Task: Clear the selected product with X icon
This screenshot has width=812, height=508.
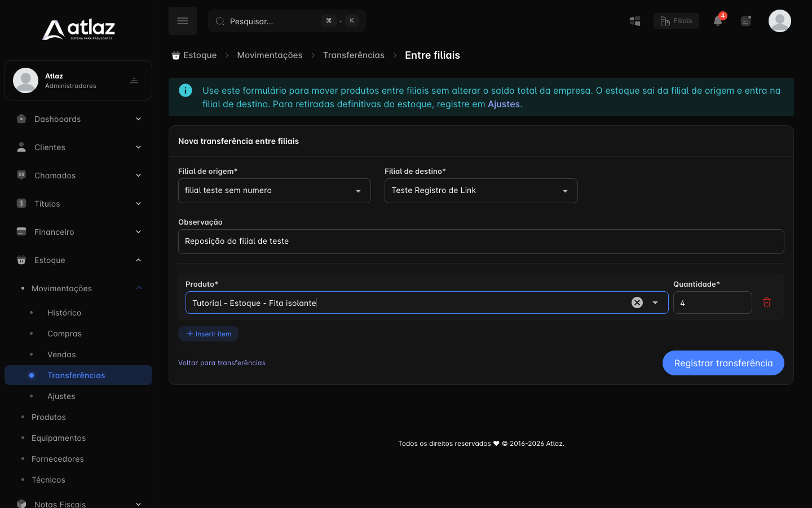Action: pos(637,303)
